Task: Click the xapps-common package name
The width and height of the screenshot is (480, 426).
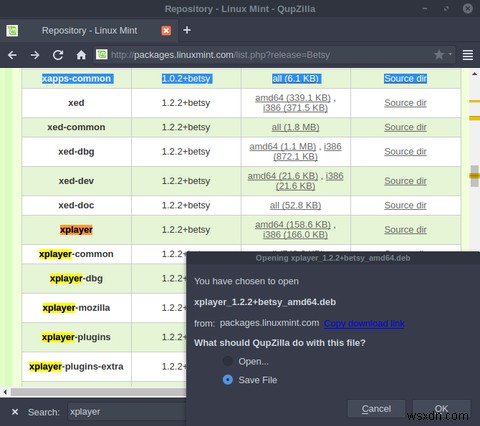Action: point(76,78)
